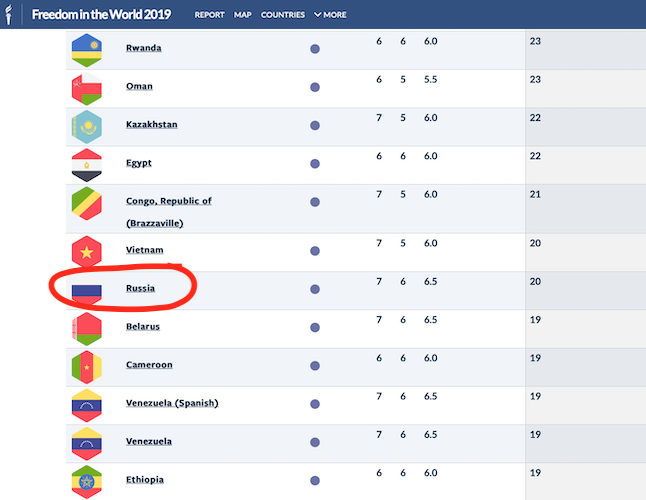This screenshot has width=646, height=500.
Task: Click the Egypt flag icon
Action: point(86,164)
